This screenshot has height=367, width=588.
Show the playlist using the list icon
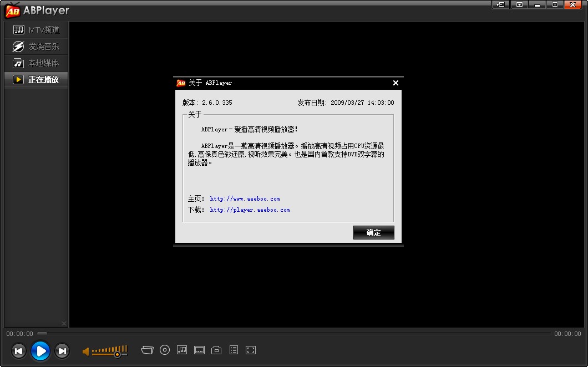[233, 350]
